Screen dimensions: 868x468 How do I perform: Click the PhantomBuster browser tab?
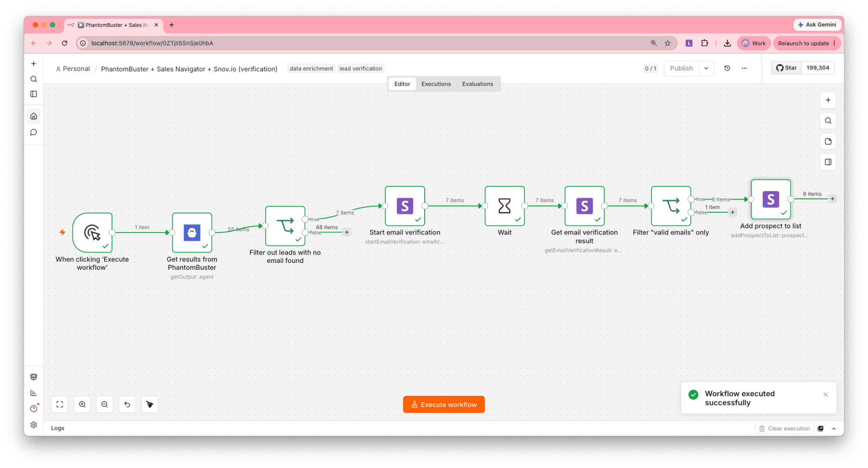click(114, 25)
